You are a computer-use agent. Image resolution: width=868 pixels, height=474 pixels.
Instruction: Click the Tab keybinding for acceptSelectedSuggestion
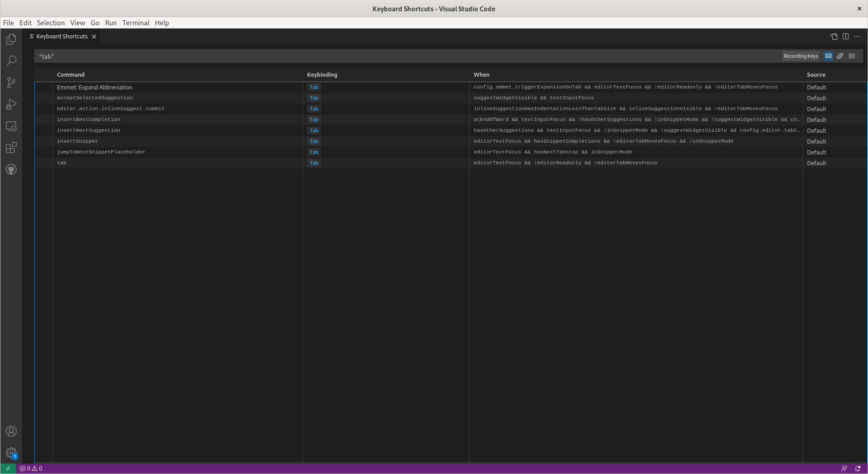[314, 98]
